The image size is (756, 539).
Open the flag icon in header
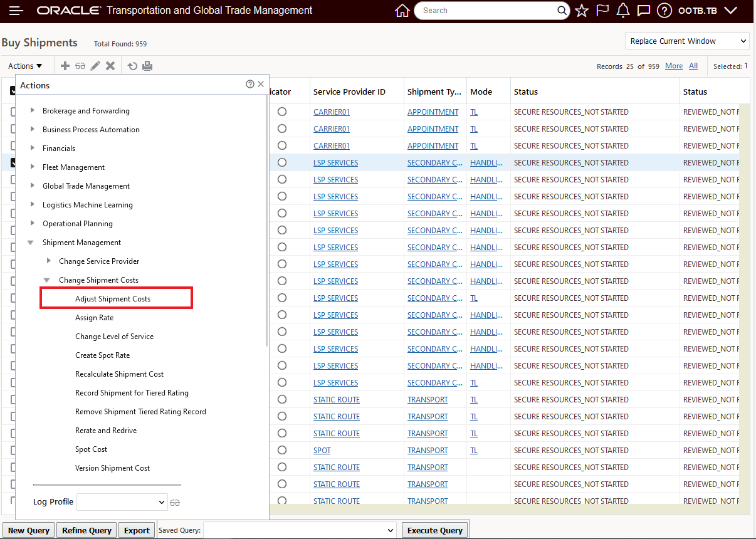[602, 11]
